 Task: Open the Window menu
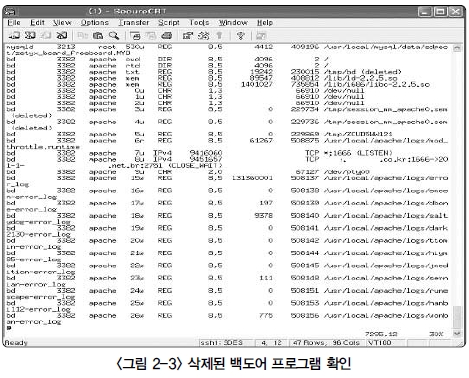point(233,22)
